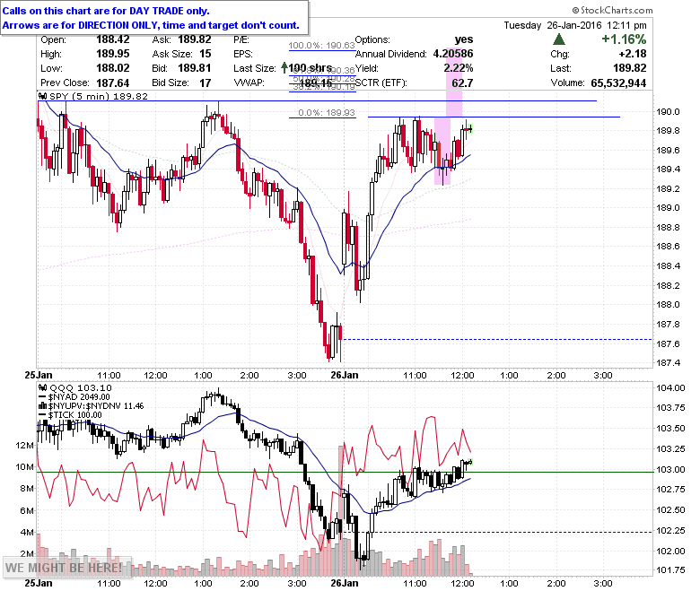Click the DAY TRADE only notice text

106,11
